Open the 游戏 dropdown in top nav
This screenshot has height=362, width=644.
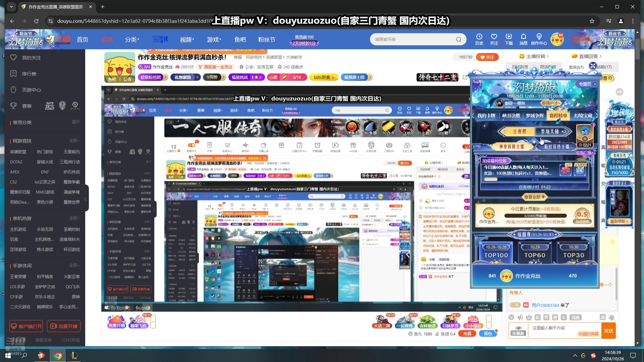[x=214, y=40]
